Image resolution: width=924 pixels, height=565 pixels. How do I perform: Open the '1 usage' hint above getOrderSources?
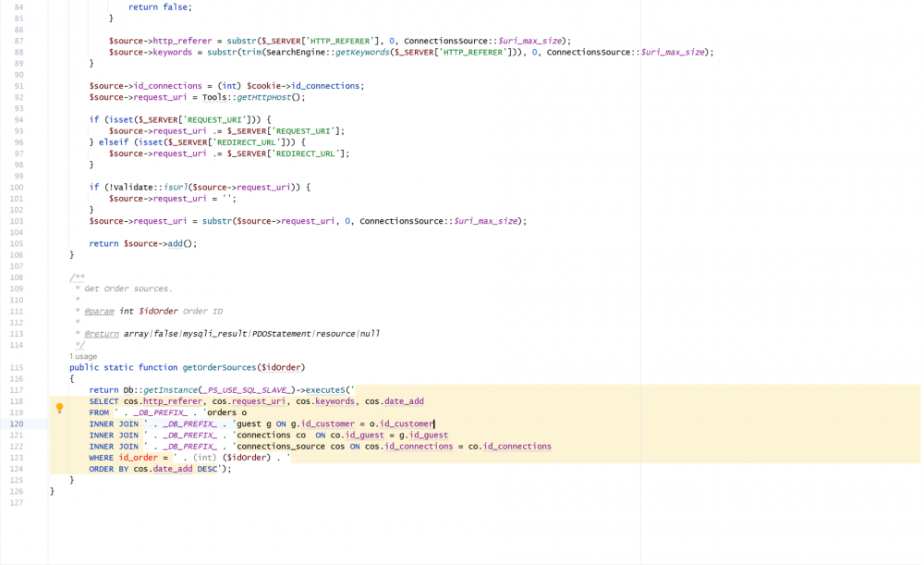(x=83, y=356)
